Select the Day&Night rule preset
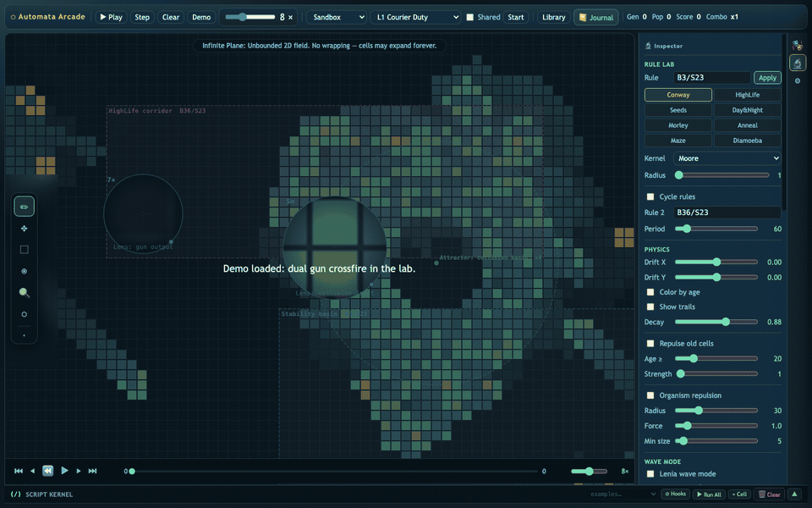 pyautogui.click(x=747, y=110)
